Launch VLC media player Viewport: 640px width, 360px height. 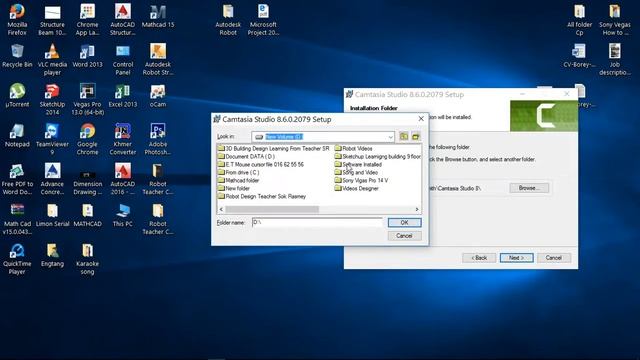pos(52,60)
